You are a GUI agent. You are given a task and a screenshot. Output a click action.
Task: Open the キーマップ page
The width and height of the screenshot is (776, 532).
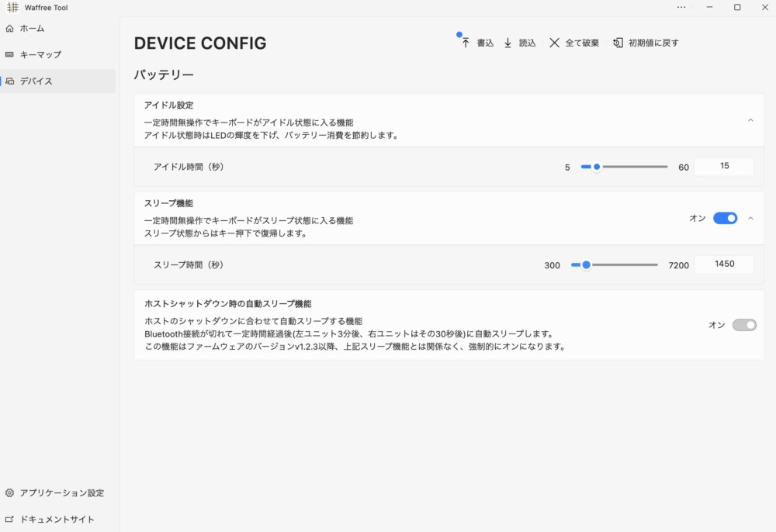40,55
